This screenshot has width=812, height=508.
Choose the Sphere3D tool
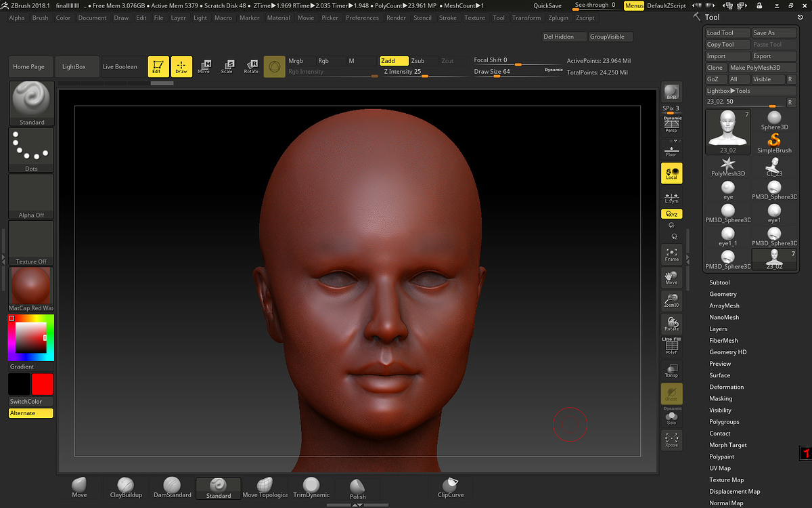point(774,121)
